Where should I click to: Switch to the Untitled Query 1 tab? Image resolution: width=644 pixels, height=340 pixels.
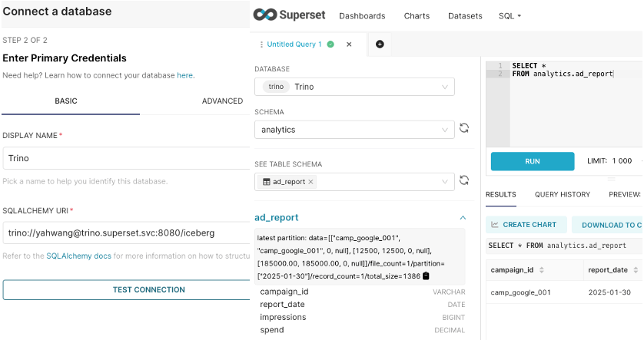click(294, 45)
